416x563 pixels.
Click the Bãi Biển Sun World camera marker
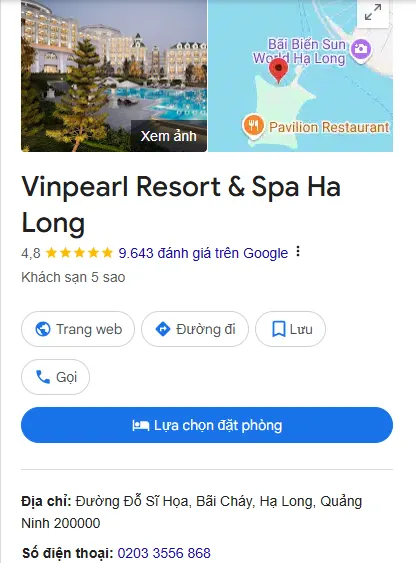[x=361, y=50]
